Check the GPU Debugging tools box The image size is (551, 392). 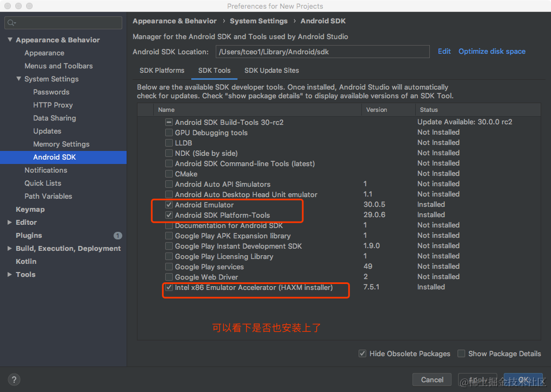(169, 132)
